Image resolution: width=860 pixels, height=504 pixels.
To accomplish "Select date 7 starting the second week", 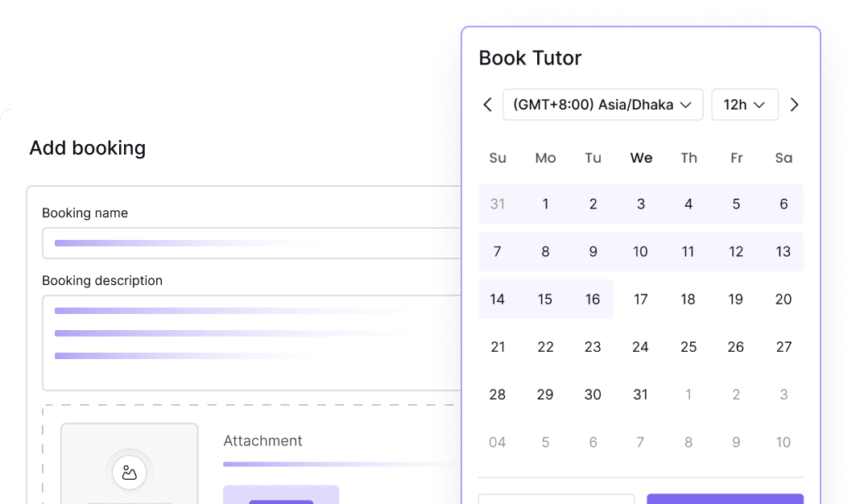I will tap(497, 251).
